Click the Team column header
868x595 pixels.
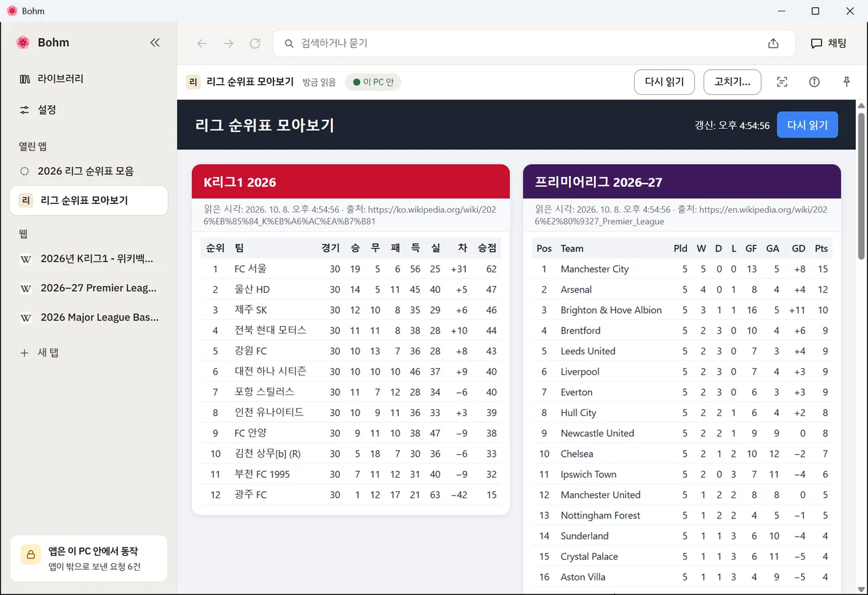pos(572,249)
